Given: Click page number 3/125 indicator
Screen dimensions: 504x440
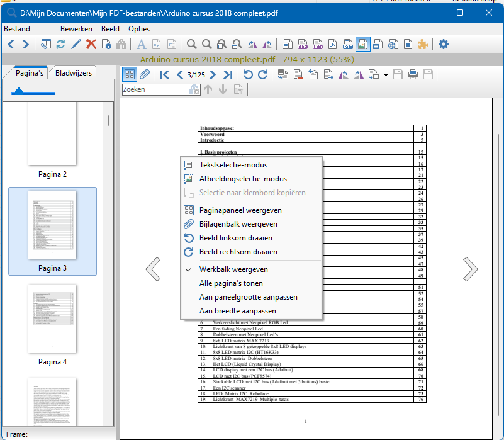Looking at the screenshot, I should click(196, 75).
